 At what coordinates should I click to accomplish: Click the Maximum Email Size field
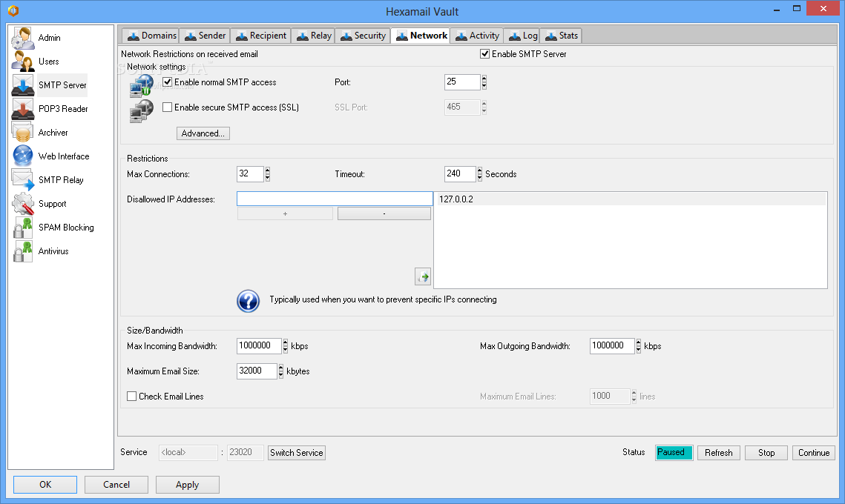(257, 371)
